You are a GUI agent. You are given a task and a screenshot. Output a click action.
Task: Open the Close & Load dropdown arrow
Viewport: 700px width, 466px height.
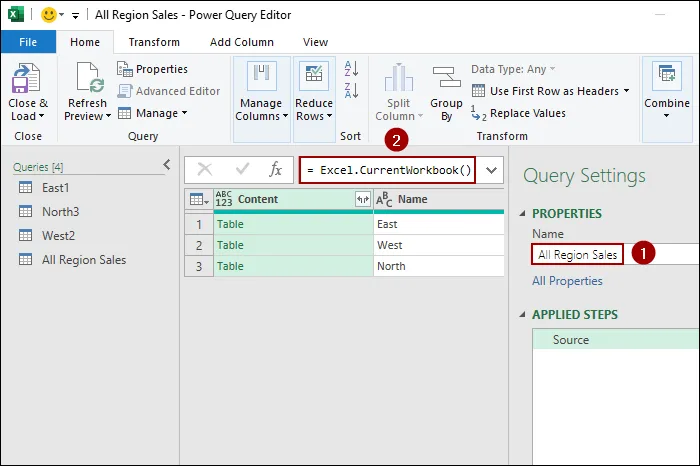tap(42, 116)
